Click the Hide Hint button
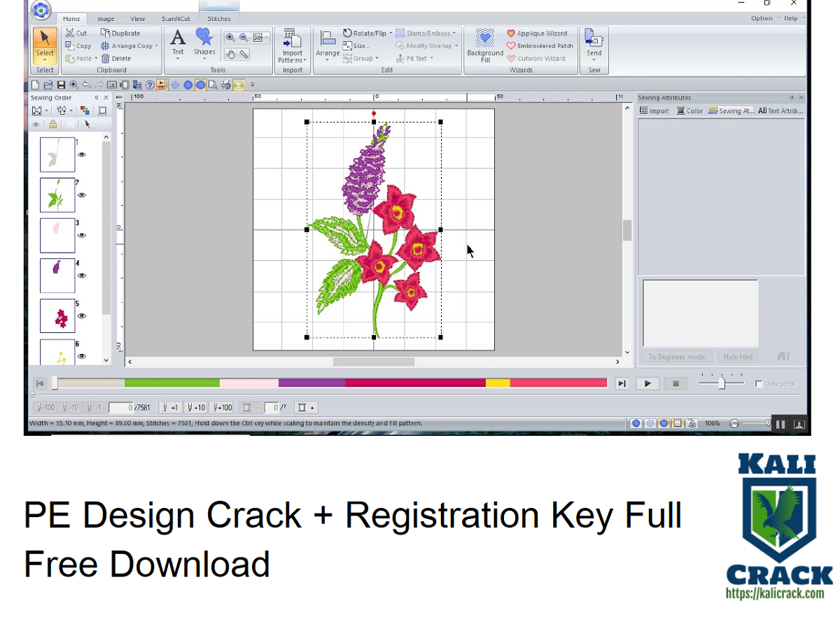Viewport: 840px width, 624px height. tap(738, 357)
